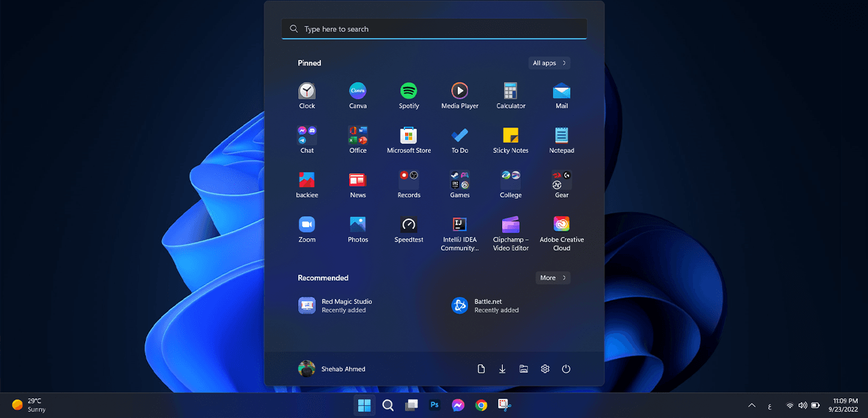The image size is (868, 418).
Task: Open the Gear app folder
Action: [x=562, y=185]
